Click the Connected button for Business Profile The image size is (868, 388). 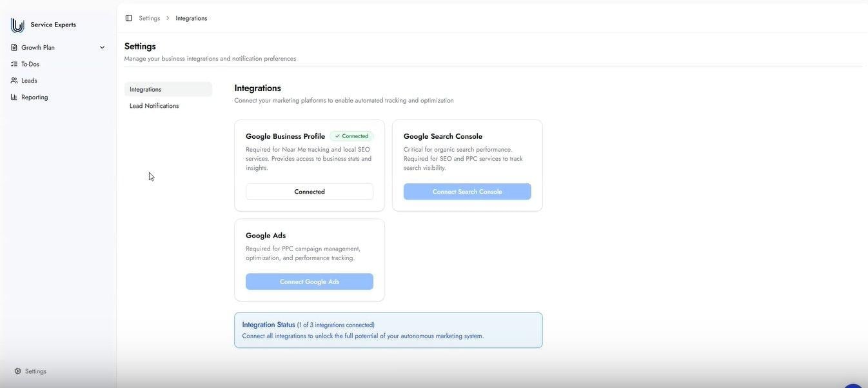(310, 192)
